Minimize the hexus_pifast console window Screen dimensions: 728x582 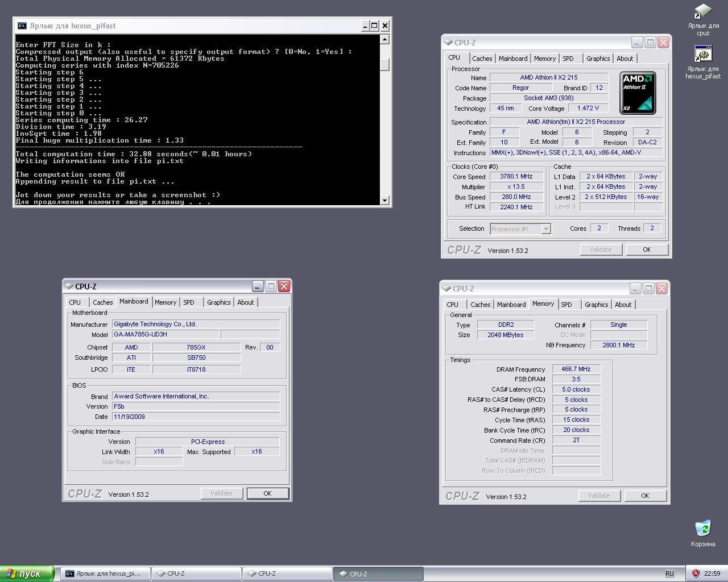point(365,26)
